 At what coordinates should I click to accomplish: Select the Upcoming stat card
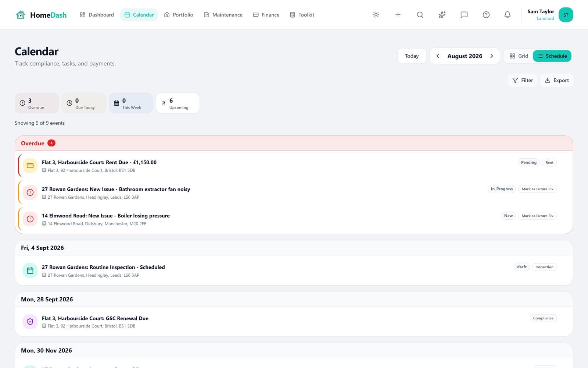coord(178,103)
